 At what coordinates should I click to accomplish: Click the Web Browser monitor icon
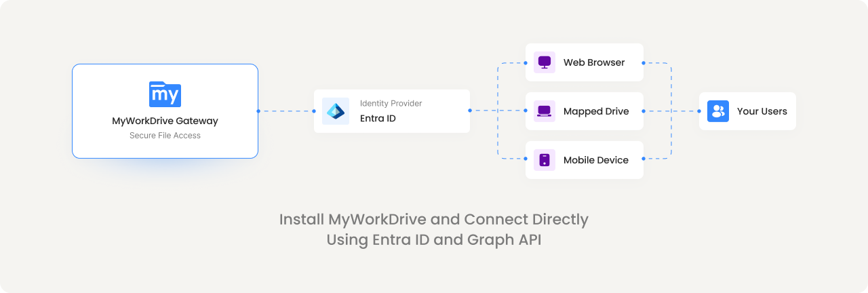coord(545,62)
